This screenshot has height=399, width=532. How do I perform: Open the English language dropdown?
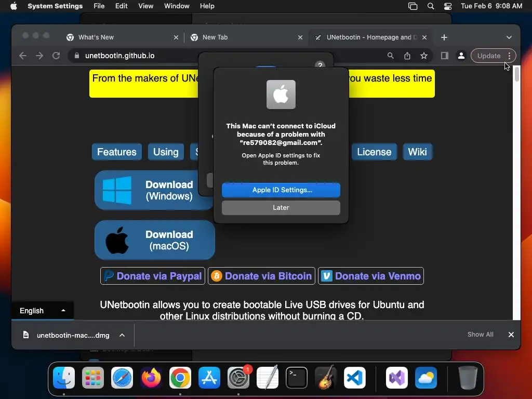coord(43,311)
